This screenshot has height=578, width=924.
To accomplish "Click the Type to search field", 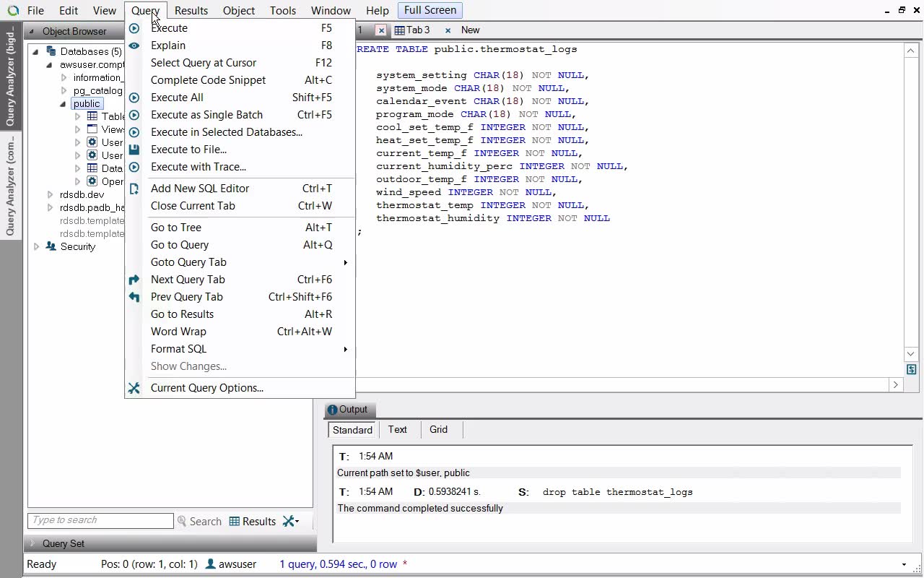I will click(100, 520).
